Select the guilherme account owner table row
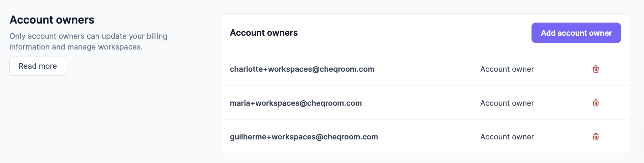This screenshot has height=163, width=644. [425, 137]
